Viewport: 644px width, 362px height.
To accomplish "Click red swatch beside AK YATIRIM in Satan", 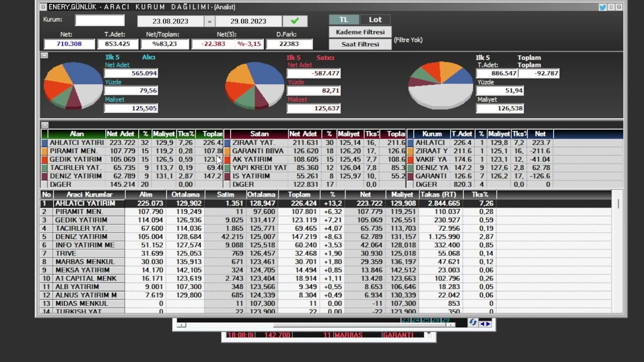I will point(227,159).
